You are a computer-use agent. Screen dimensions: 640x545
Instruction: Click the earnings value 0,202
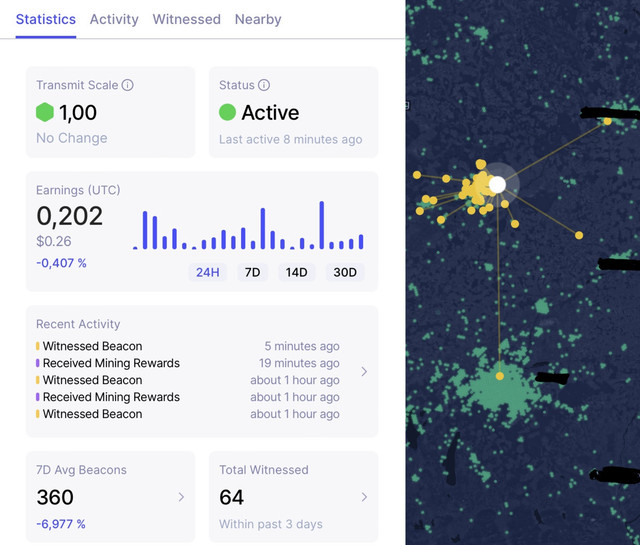point(69,216)
